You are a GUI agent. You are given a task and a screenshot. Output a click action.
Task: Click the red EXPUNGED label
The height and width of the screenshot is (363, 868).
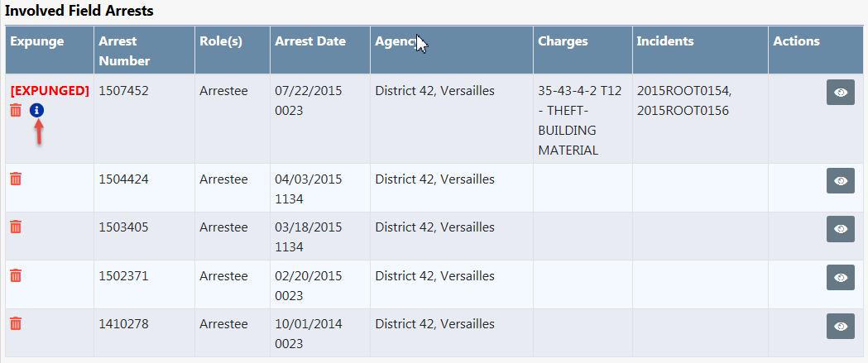pos(49,90)
